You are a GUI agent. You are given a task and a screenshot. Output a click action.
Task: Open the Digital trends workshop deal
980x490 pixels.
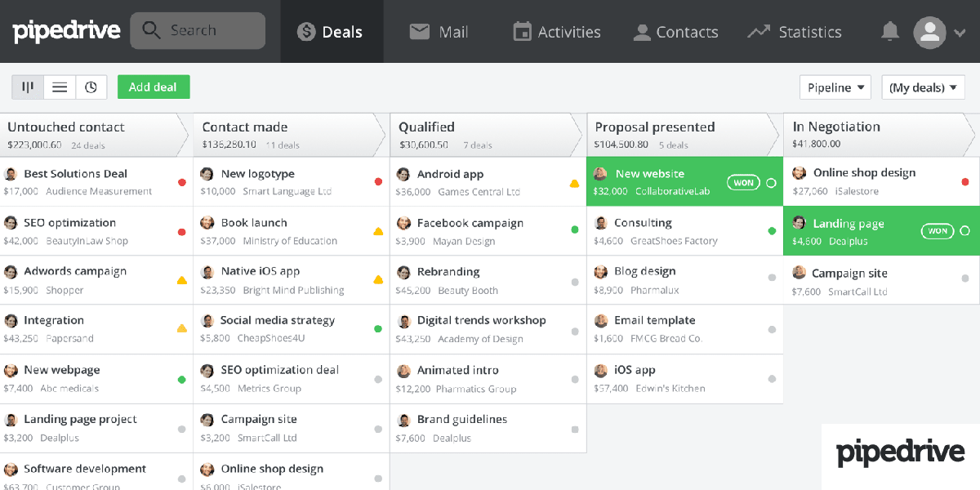(x=481, y=320)
